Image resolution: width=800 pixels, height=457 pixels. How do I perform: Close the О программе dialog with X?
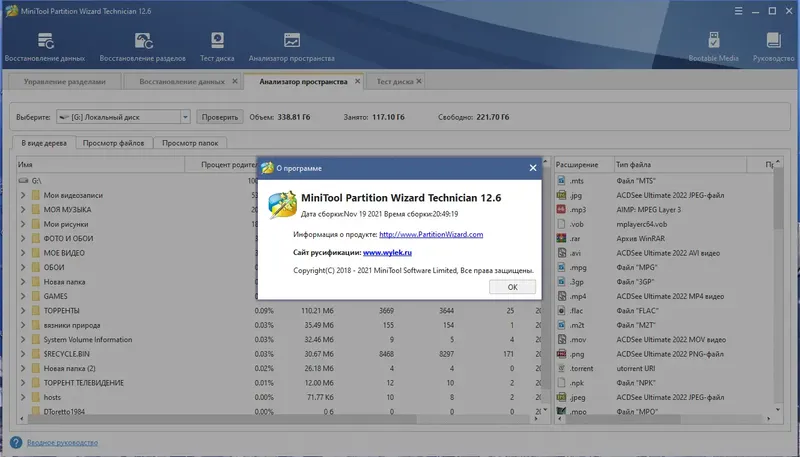coord(533,168)
